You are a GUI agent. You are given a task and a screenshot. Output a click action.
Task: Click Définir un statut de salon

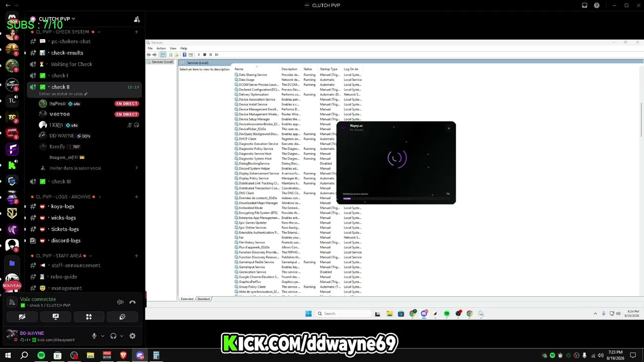point(63,94)
